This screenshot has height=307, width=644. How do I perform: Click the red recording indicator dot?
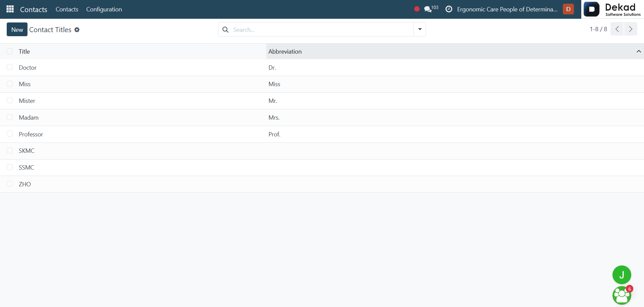(417, 9)
